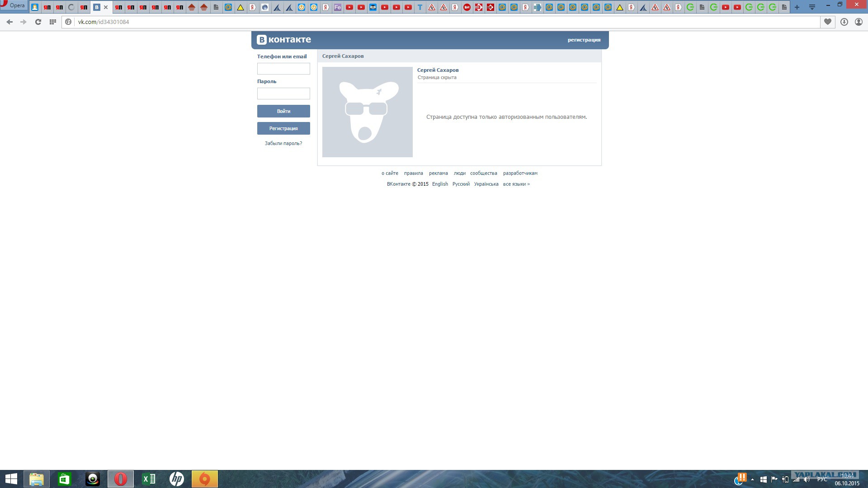
Task: Open the browser downloads panel
Action: tap(844, 22)
